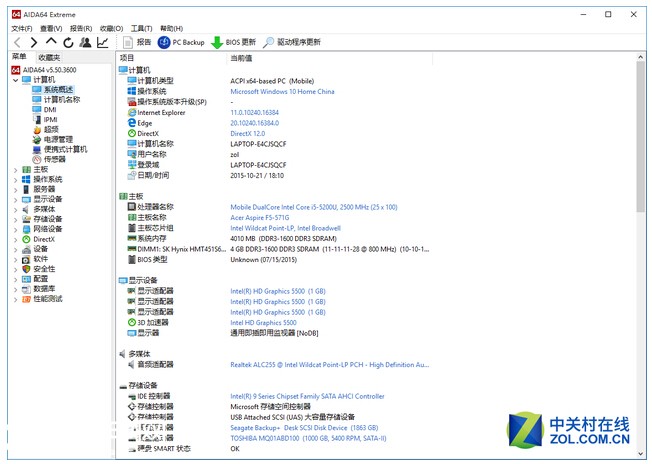Expand the 服务器 tree node
The width and height of the screenshot is (652, 464).
click(15, 190)
